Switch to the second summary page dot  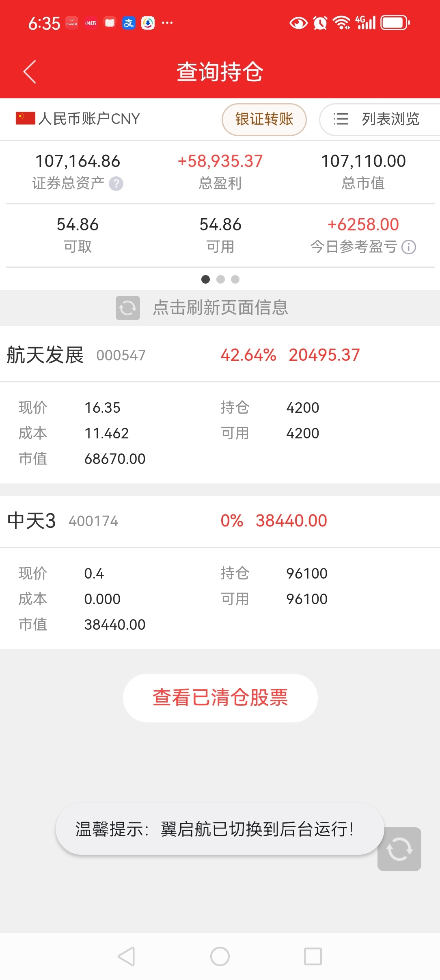coord(220,279)
